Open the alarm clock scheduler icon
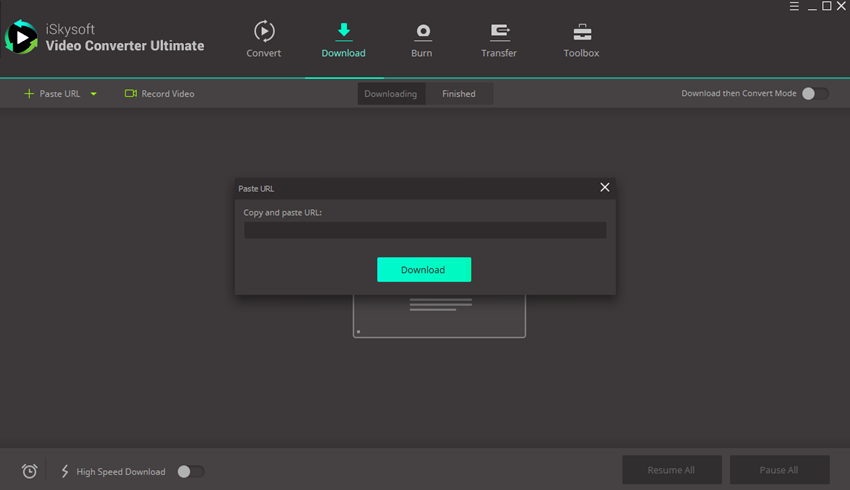This screenshot has width=850, height=490. tap(30, 471)
